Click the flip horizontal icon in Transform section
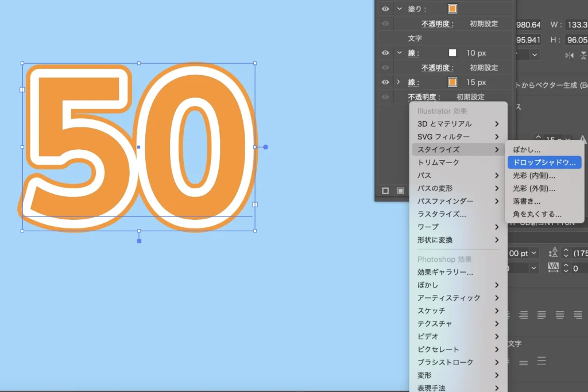The width and height of the screenshot is (588, 392). click(569, 55)
